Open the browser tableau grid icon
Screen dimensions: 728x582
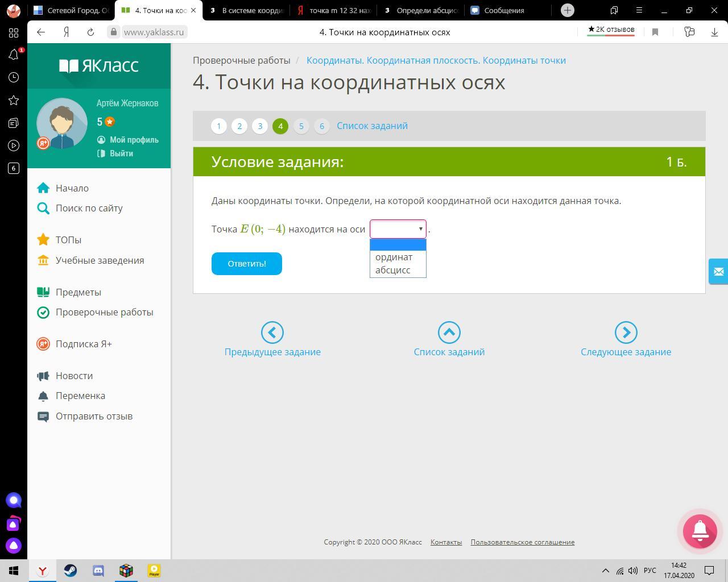tap(14, 32)
